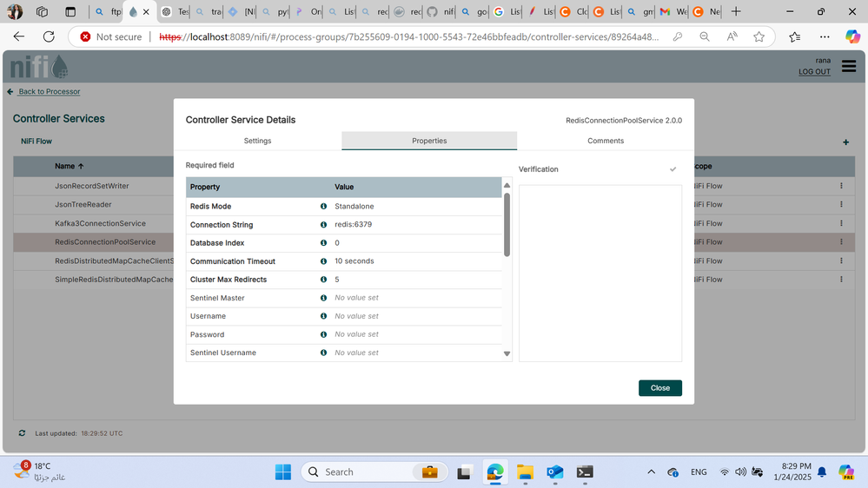Add a new controller service with plus icon
Screen dimensions: 868x488
[846, 142]
